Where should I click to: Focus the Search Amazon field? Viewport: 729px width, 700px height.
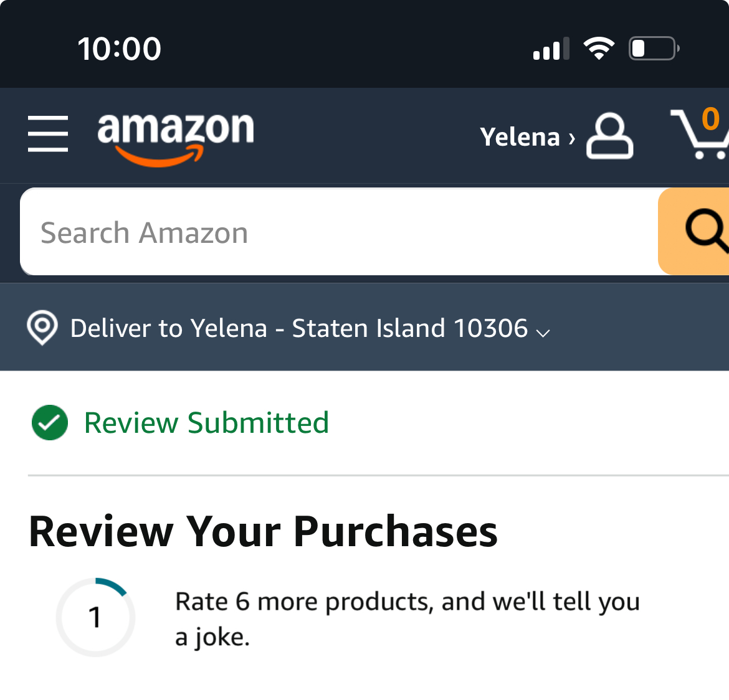(339, 231)
